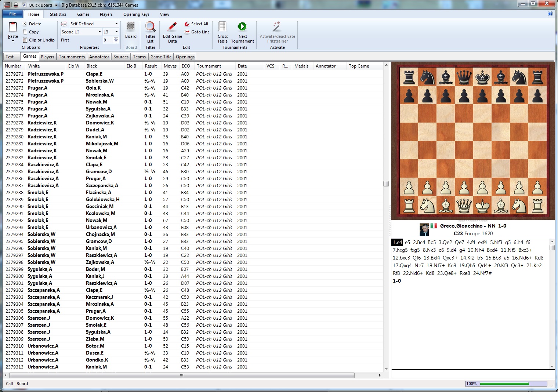The width and height of the screenshot is (558, 392).
Task: Click the Self Defined properties icon
Action: (64, 24)
